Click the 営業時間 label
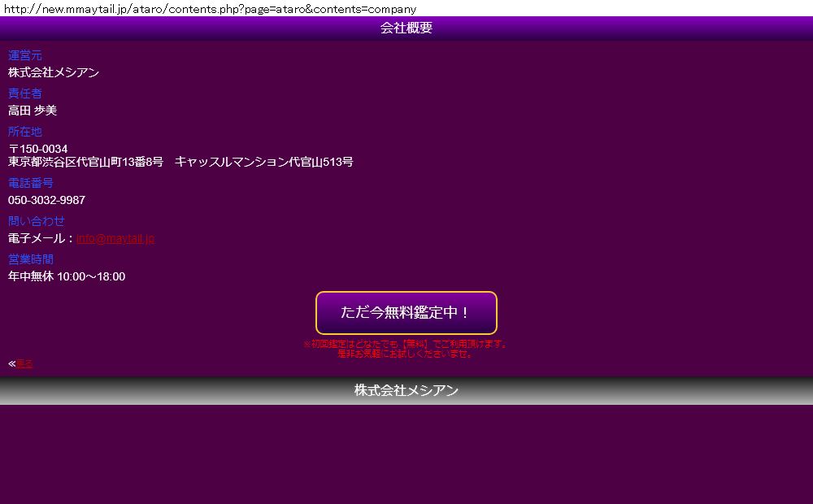The image size is (813, 504). [x=30, y=259]
